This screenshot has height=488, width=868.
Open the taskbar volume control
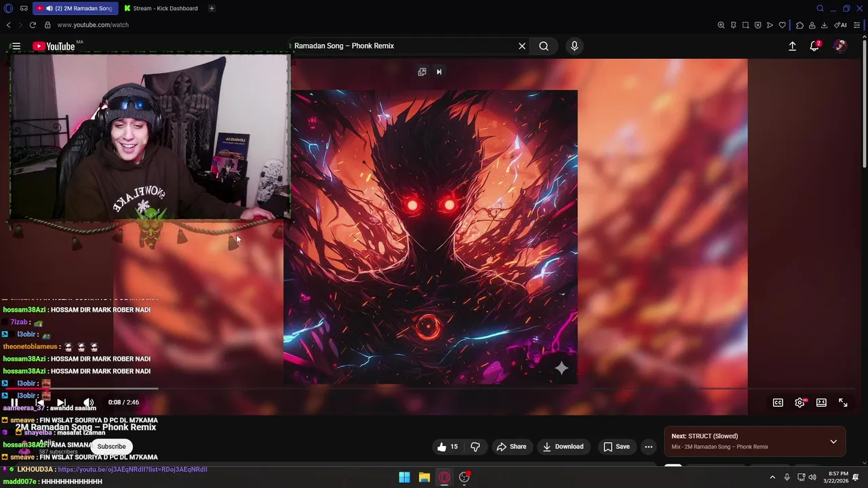tap(812, 477)
